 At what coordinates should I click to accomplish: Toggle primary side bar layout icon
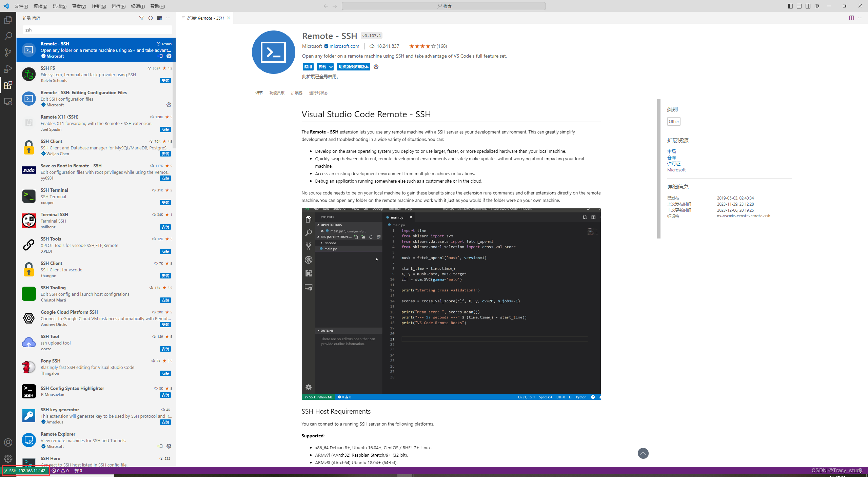(790, 6)
